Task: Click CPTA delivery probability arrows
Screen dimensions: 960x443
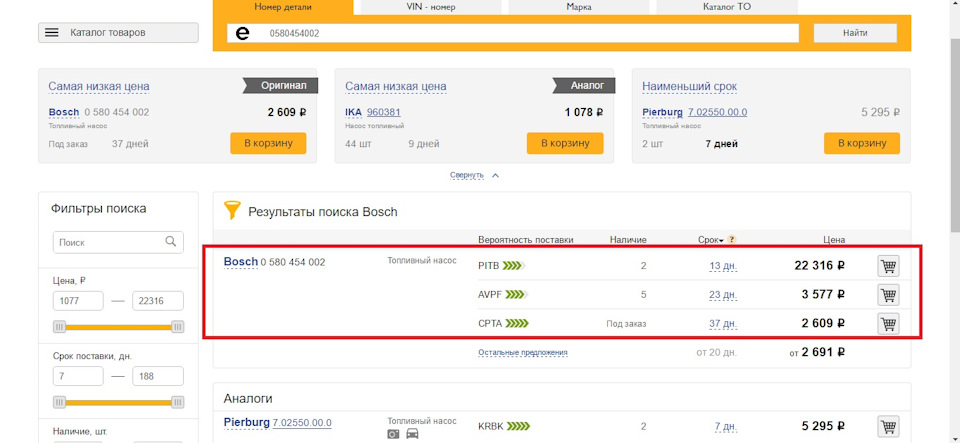Action: click(518, 323)
